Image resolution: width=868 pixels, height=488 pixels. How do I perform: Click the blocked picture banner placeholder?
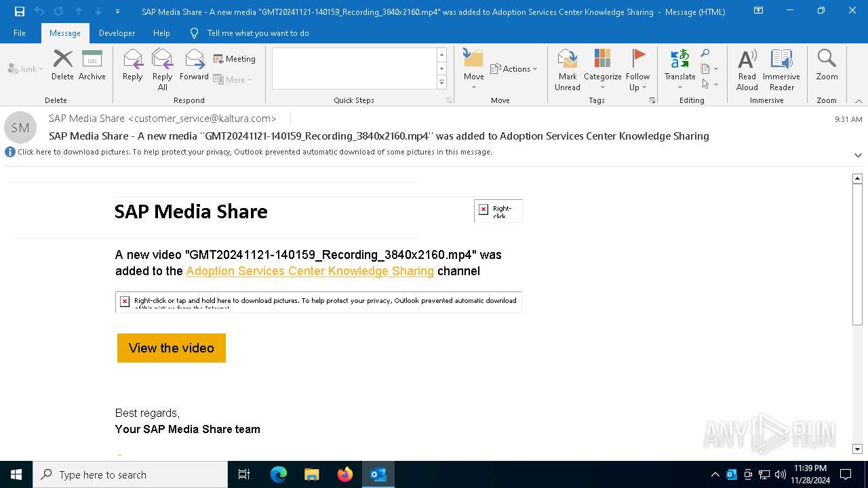pos(319,302)
